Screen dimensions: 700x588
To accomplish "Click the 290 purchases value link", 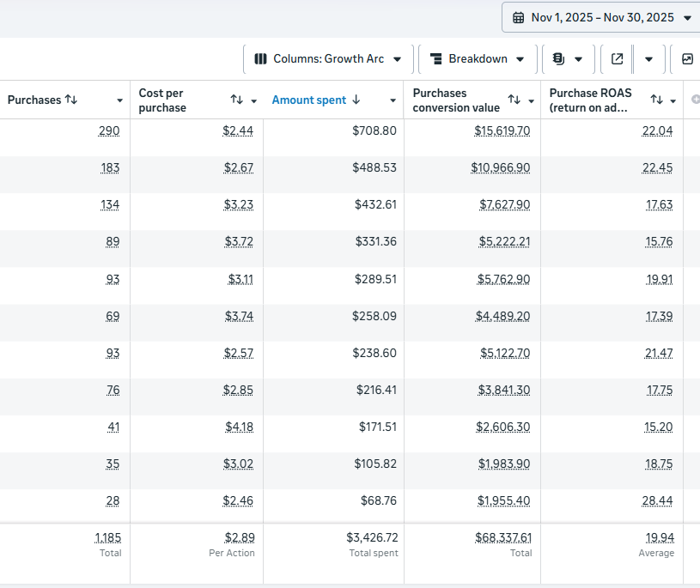I will [109, 130].
